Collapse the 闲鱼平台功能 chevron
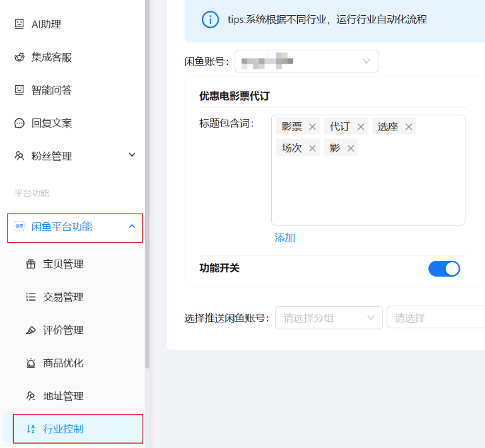 (132, 226)
